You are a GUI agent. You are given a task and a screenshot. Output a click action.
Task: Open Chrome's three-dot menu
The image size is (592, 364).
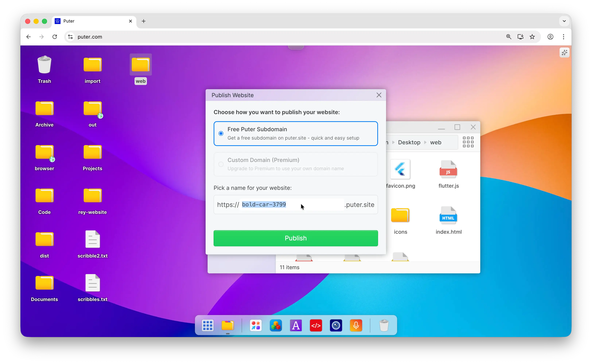[564, 37]
